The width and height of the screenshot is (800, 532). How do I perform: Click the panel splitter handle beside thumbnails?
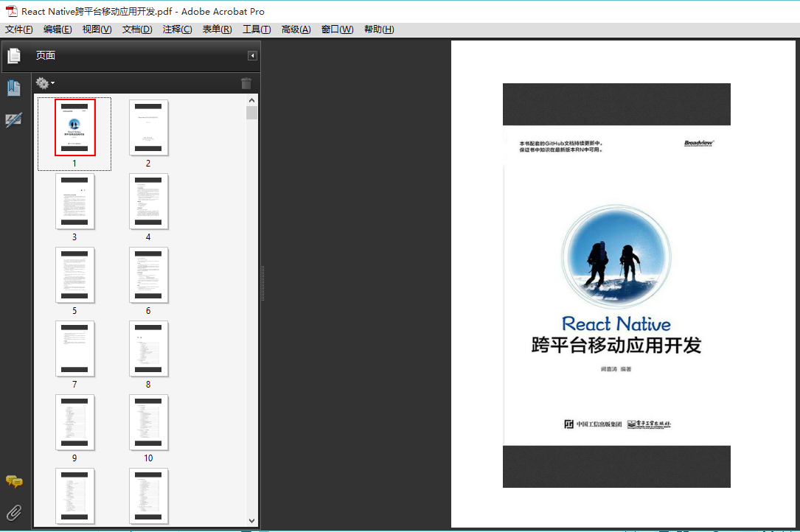pyautogui.click(x=262, y=283)
